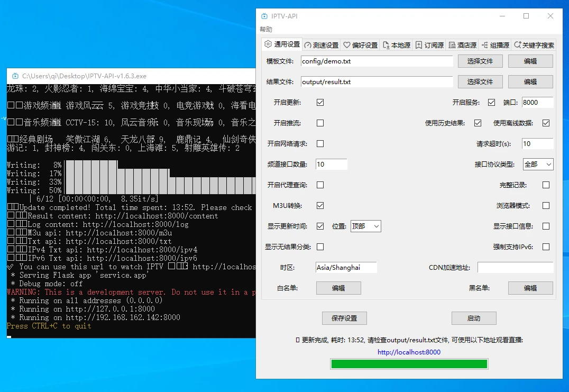Click the green update progress bar
Screen dimensions: 569x392
click(409, 364)
